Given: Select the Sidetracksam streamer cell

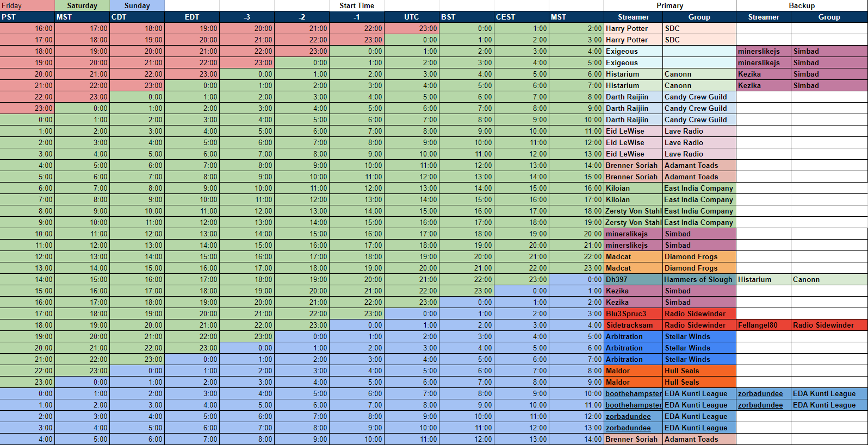Looking at the screenshot, I should (x=633, y=325).
